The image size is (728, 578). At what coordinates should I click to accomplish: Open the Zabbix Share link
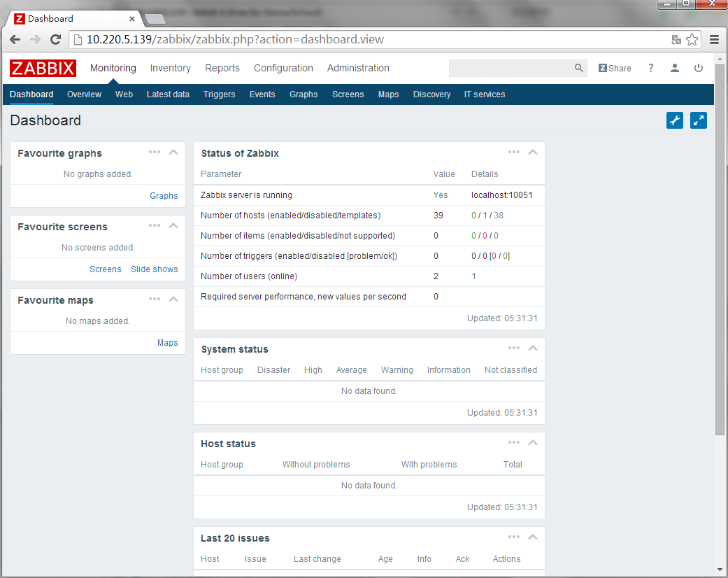tap(615, 69)
